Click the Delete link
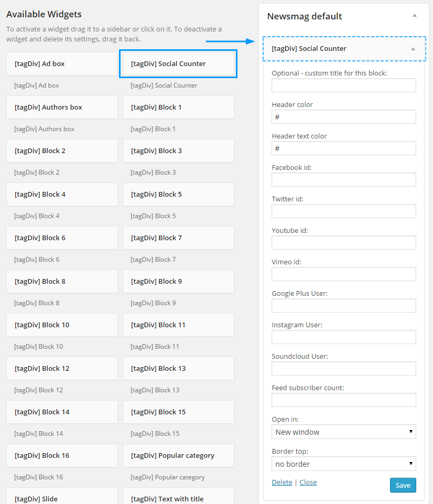The image size is (433, 504). tap(282, 482)
